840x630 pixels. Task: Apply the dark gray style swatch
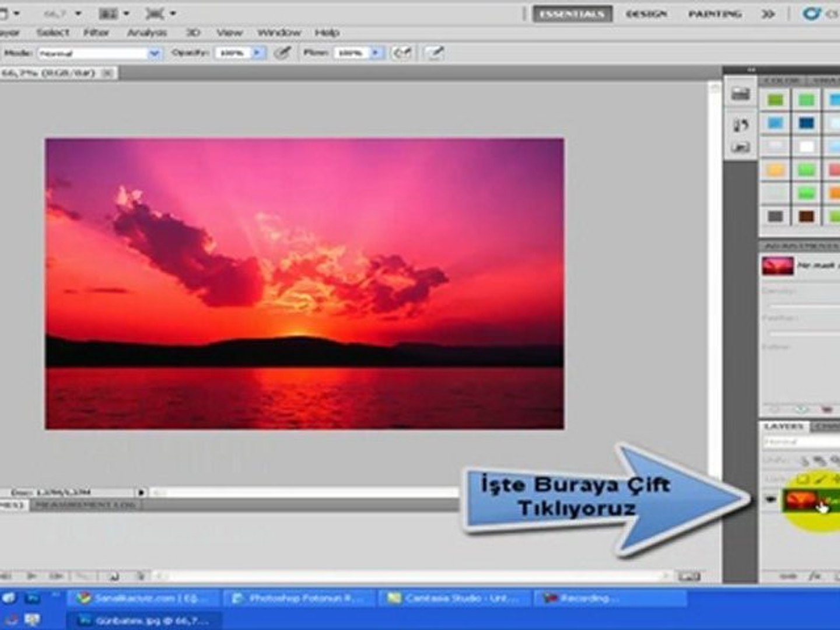(775, 216)
